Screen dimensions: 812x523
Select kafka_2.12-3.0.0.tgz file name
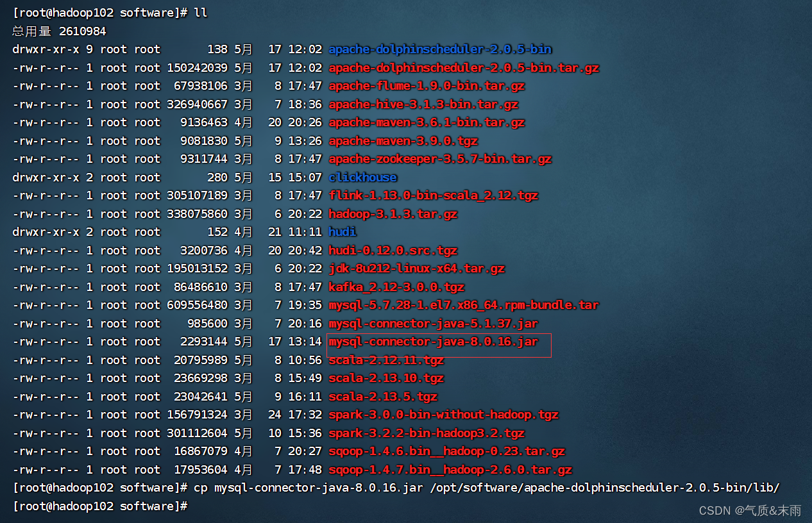tap(396, 287)
